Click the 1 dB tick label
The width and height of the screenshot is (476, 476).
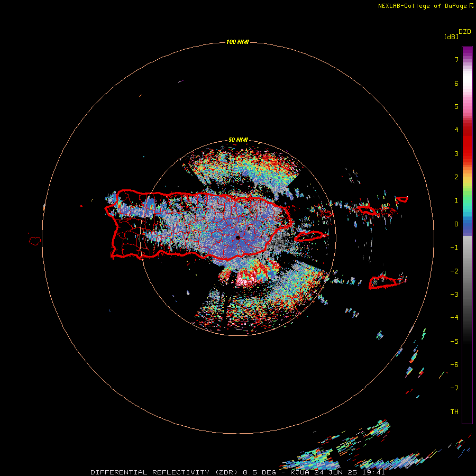pos(456,200)
